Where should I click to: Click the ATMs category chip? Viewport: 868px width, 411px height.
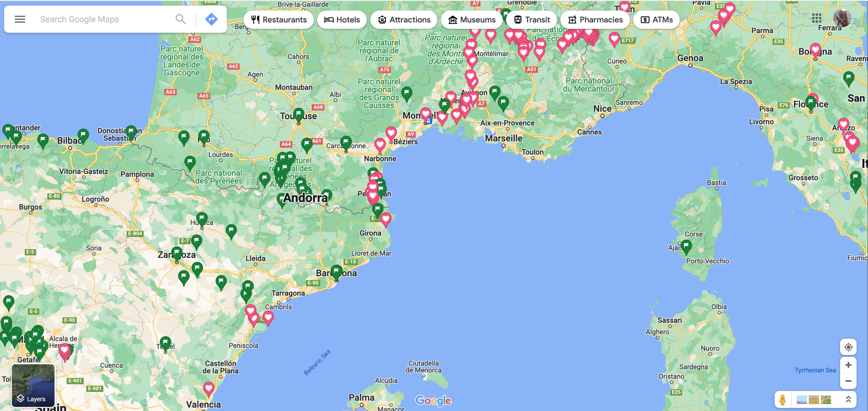tap(657, 20)
